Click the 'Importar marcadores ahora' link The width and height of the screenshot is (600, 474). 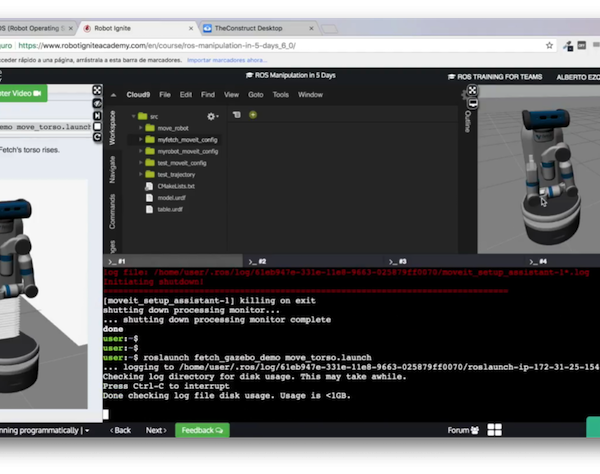point(227,60)
